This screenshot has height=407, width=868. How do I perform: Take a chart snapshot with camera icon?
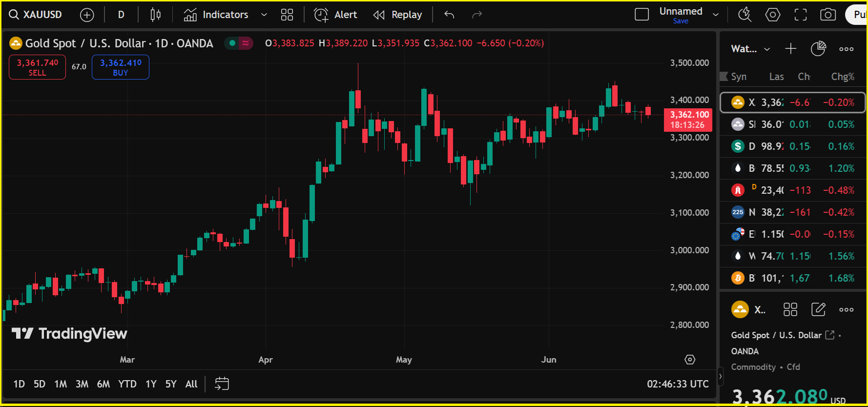click(827, 15)
